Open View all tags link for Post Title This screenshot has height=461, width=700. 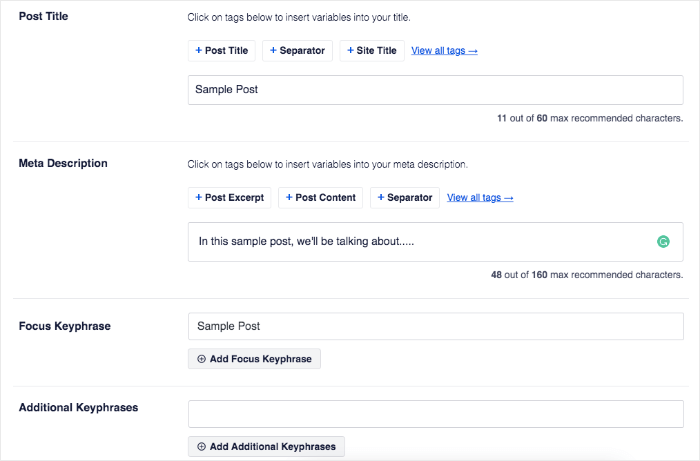pos(444,50)
